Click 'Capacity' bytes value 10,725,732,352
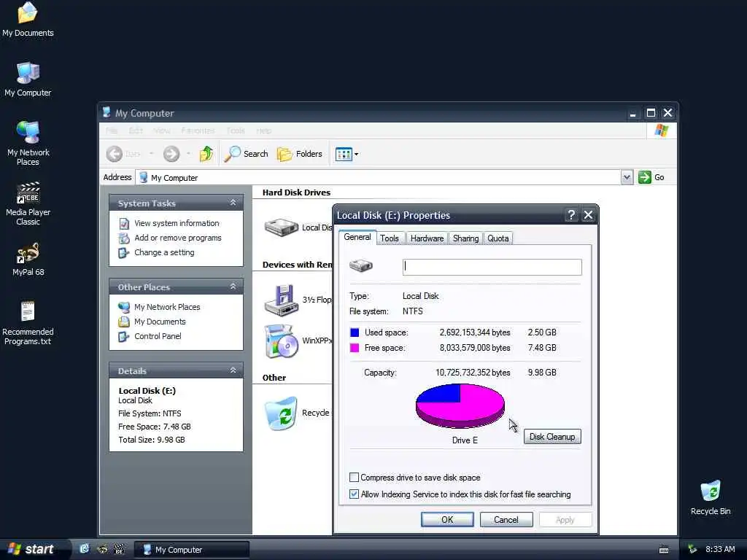 (473, 373)
